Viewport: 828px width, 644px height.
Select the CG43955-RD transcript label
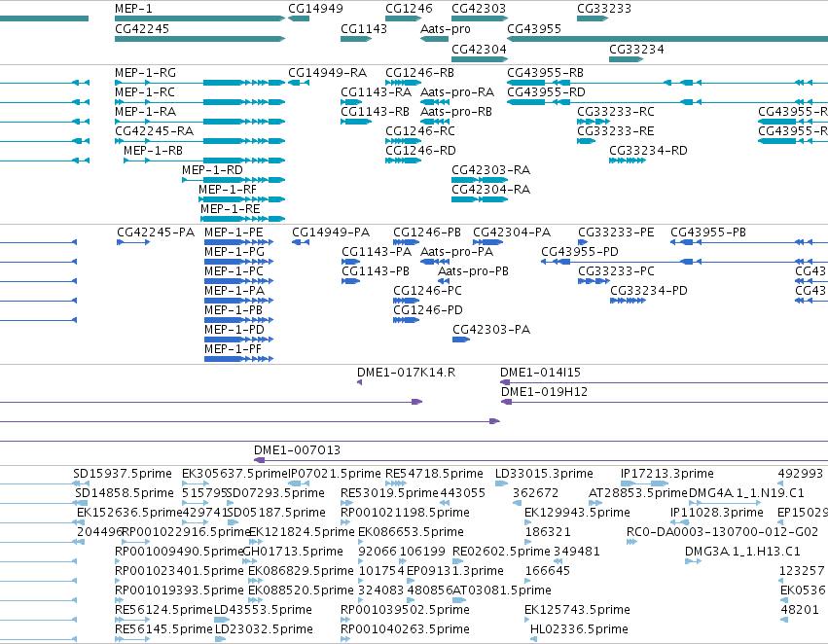[546, 92]
